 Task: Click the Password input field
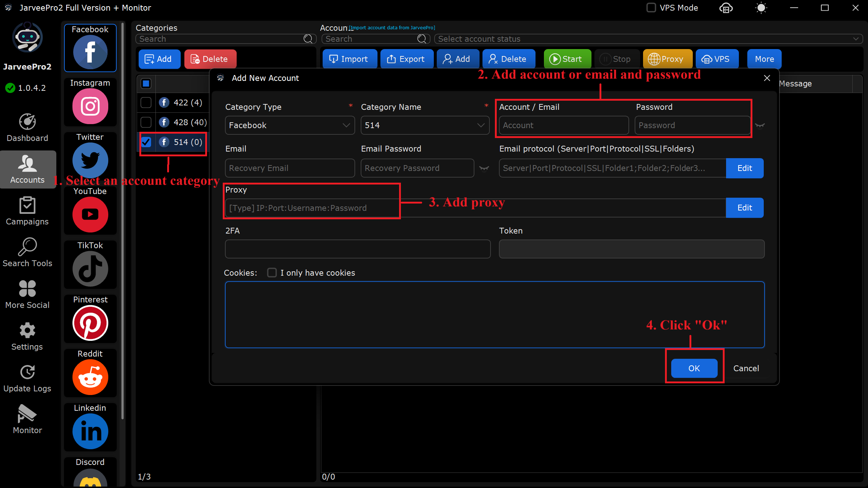pyautogui.click(x=692, y=125)
